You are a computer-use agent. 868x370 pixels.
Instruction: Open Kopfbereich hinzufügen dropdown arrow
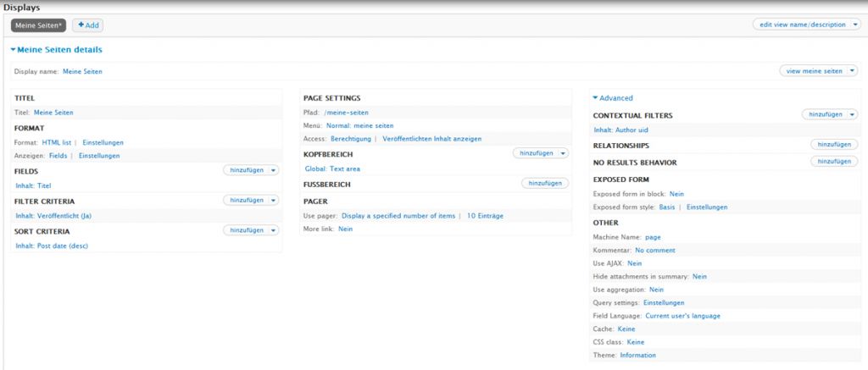pos(563,153)
